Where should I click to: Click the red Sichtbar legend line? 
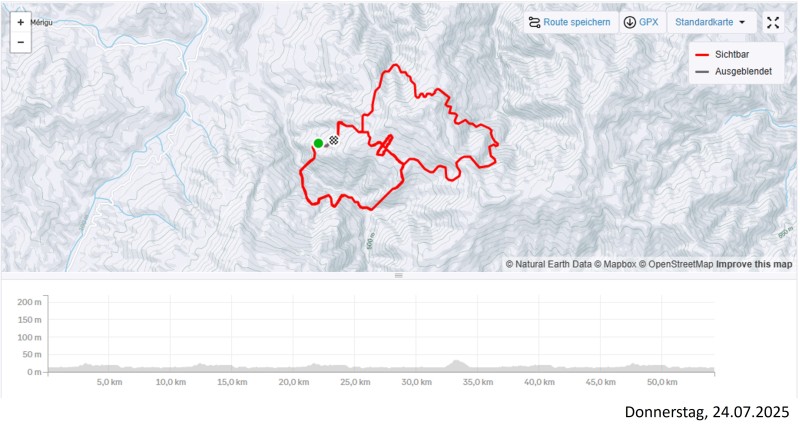pyautogui.click(x=702, y=54)
